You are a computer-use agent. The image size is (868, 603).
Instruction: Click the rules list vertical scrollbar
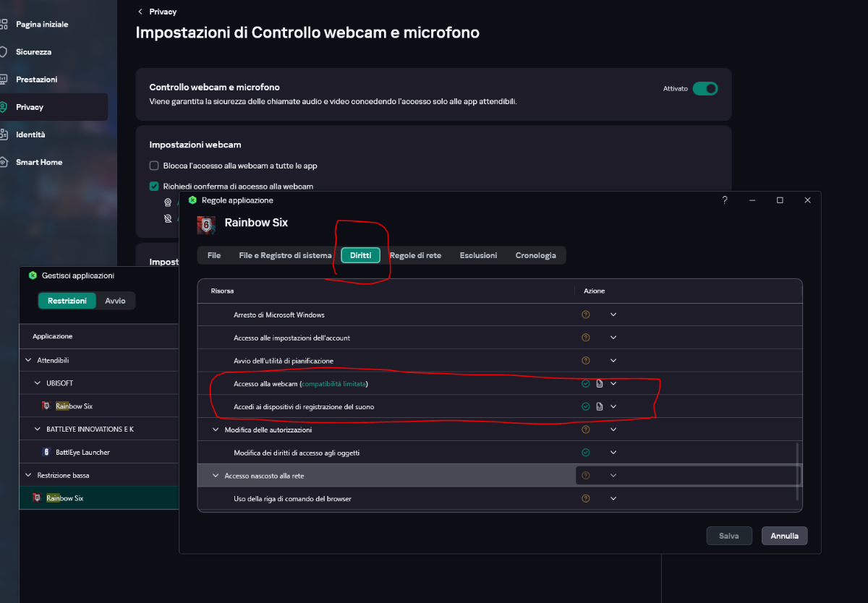799,471
